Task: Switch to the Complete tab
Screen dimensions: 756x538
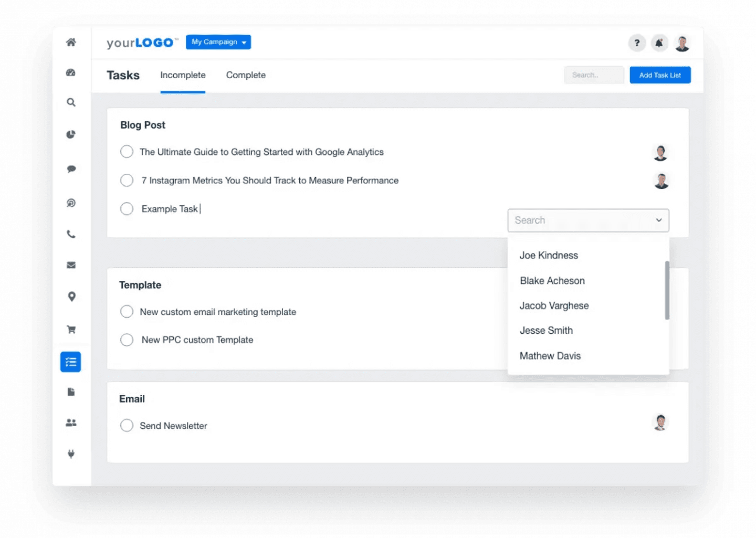Action: click(246, 75)
